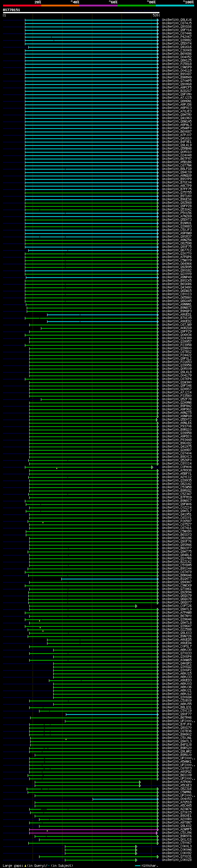Screen dimensions: 197x868
Task: Select the UniRef100_B9HM49 label
Action: (177, 78)
